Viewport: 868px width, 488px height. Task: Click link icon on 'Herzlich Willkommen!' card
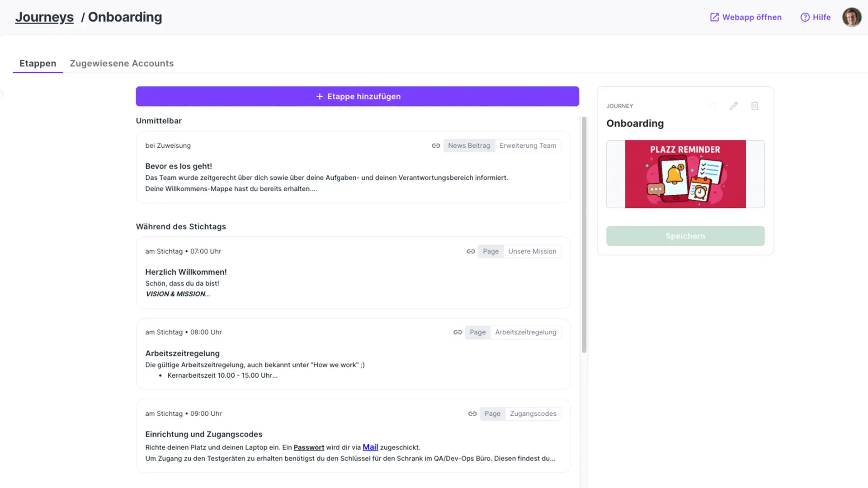[x=471, y=251]
